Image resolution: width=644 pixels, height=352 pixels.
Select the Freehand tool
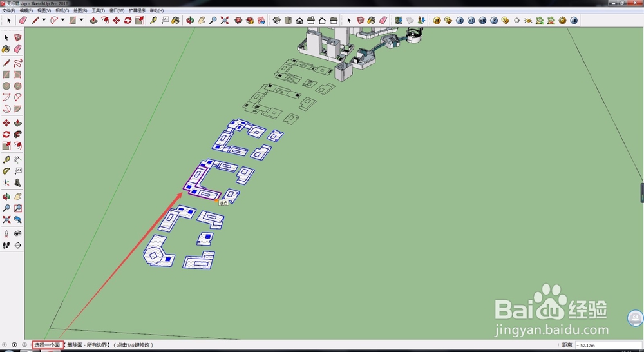pos(17,63)
